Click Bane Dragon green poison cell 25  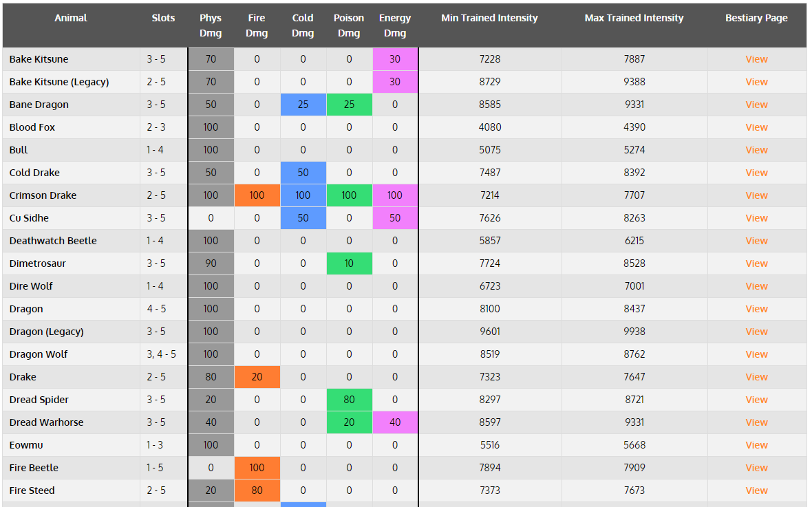coord(349,105)
